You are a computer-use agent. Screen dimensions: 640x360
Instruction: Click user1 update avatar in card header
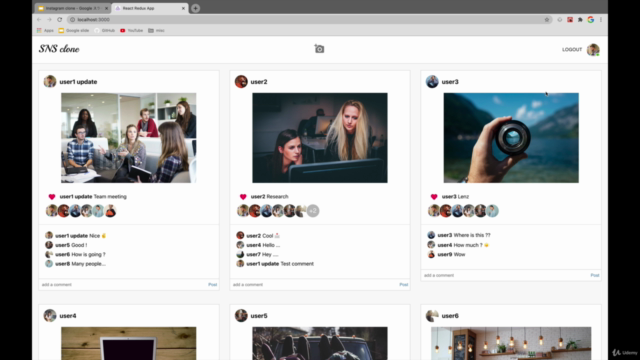[x=50, y=81]
